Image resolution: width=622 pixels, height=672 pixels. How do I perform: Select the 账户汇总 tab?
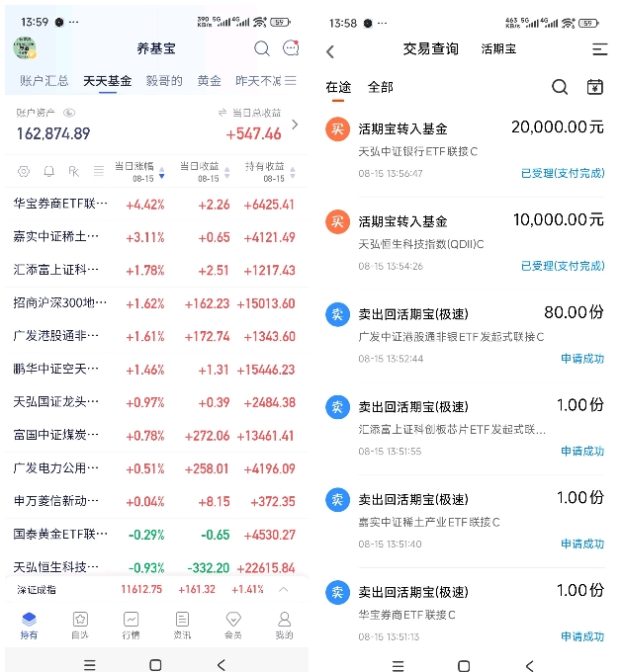(x=44, y=81)
